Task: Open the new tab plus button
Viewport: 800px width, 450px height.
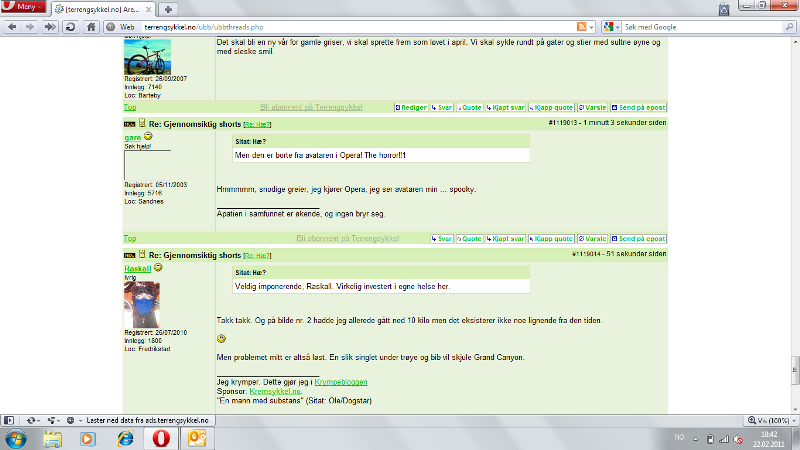Action: pos(168,8)
